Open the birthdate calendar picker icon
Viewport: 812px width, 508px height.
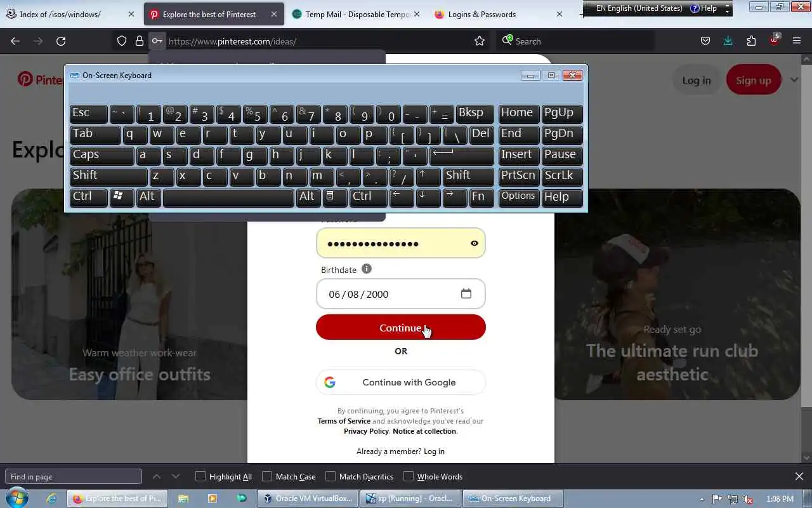coord(466,293)
